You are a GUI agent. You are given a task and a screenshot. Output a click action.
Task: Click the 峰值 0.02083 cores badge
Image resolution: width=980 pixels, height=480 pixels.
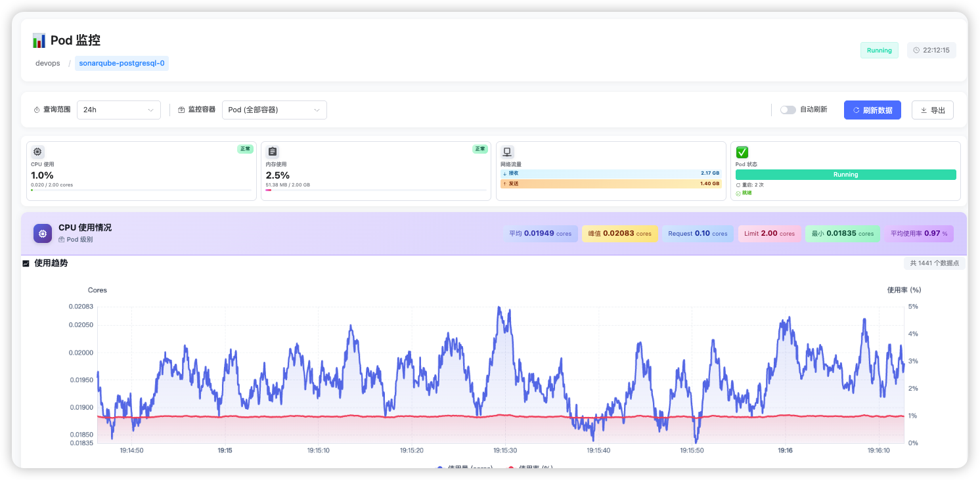click(619, 234)
